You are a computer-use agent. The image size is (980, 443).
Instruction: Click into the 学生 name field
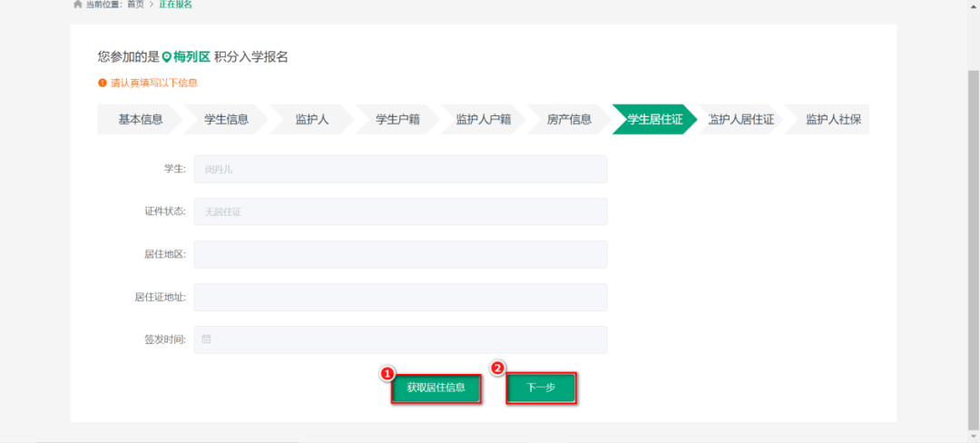(x=400, y=169)
